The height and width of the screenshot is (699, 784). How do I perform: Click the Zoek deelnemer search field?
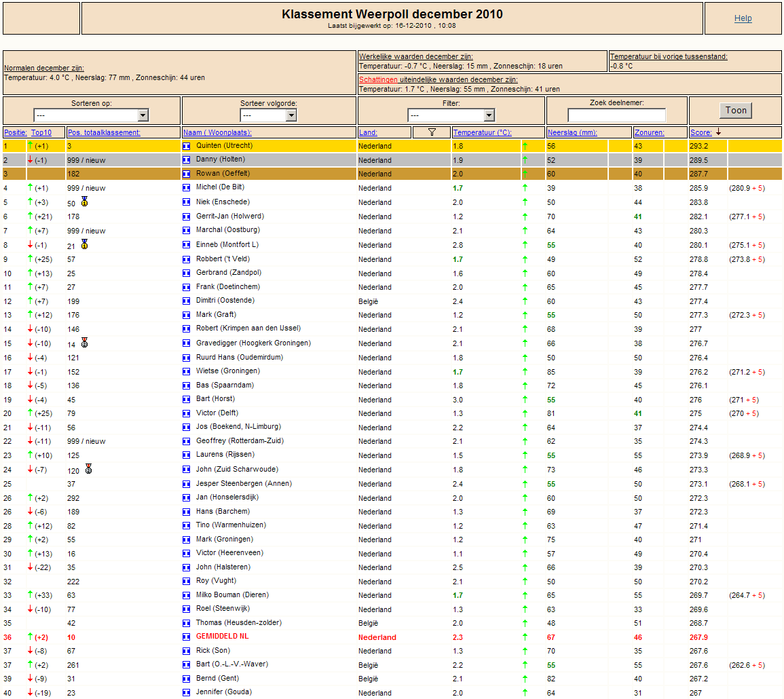pyautogui.click(x=616, y=115)
